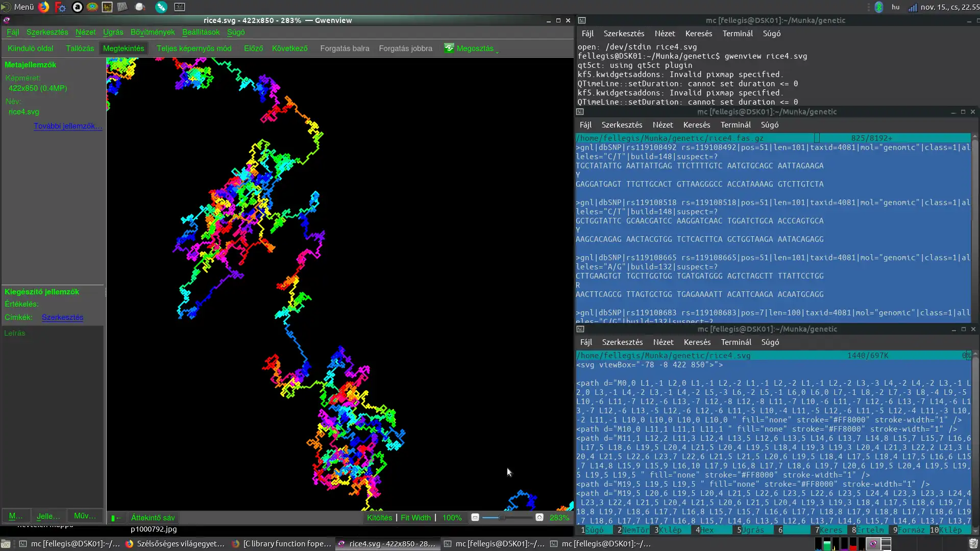The height and width of the screenshot is (551, 980).
Task: Click the Megosztás share icon
Action: (x=448, y=47)
